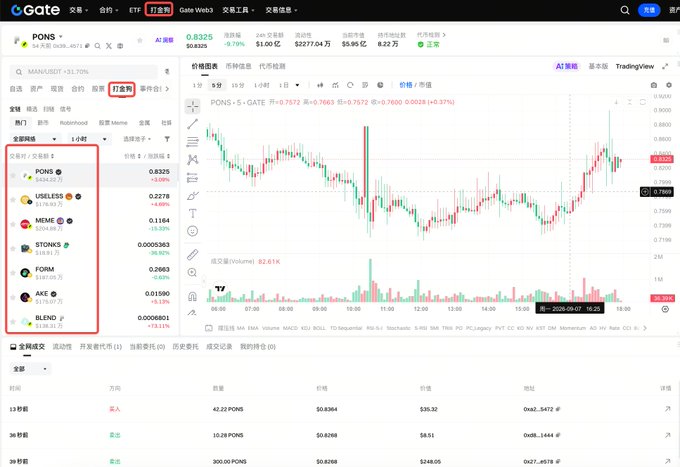
Task: Open candlestick chart type icon
Action: pos(320,85)
